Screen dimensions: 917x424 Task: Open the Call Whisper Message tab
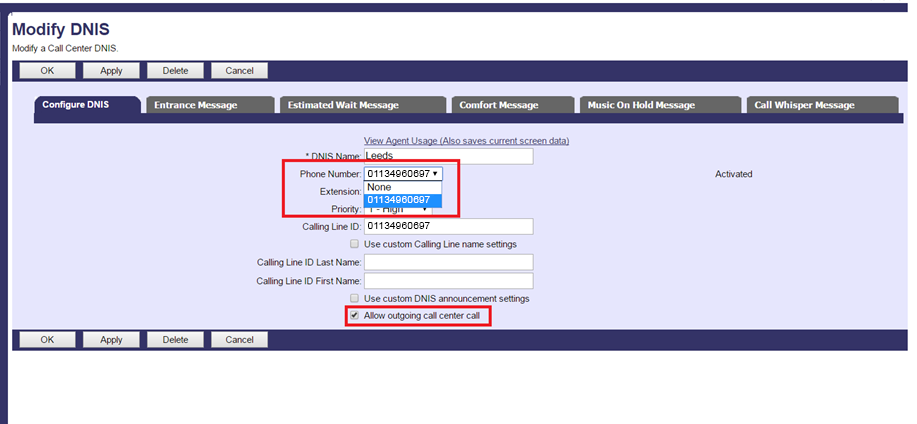tap(822, 105)
